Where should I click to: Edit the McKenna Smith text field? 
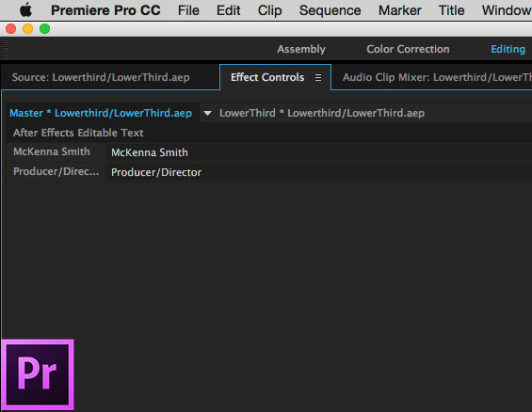318,152
